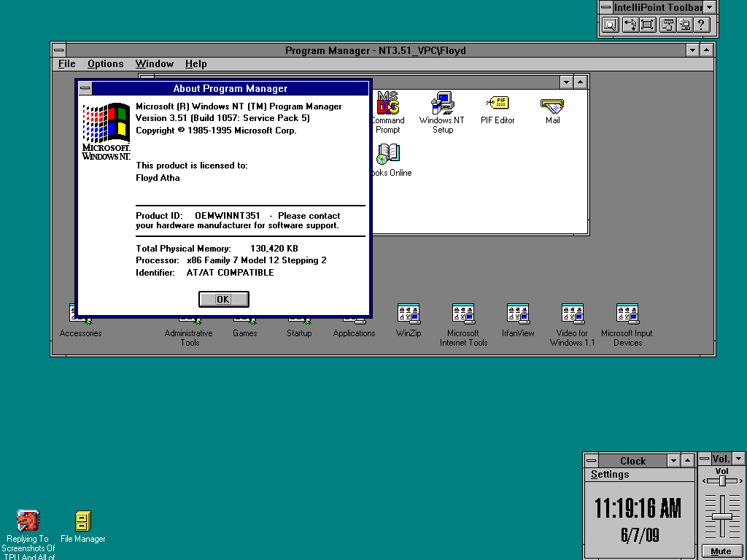This screenshot has width=747, height=560.
Task: Click the Video for Windows 1.1 group
Action: point(572,314)
